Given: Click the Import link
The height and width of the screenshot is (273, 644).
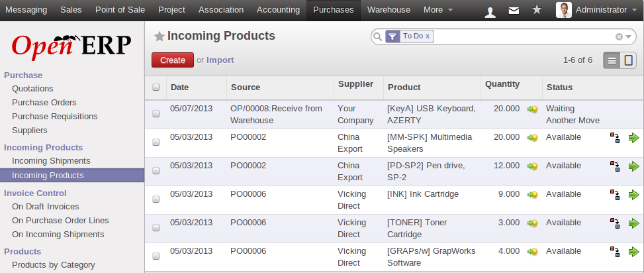Looking at the screenshot, I should coord(220,60).
